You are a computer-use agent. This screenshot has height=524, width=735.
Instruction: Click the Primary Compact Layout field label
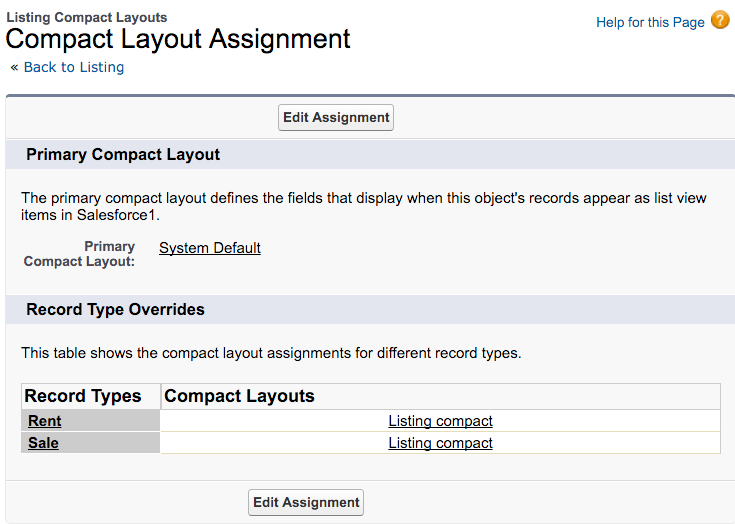[x=80, y=254]
